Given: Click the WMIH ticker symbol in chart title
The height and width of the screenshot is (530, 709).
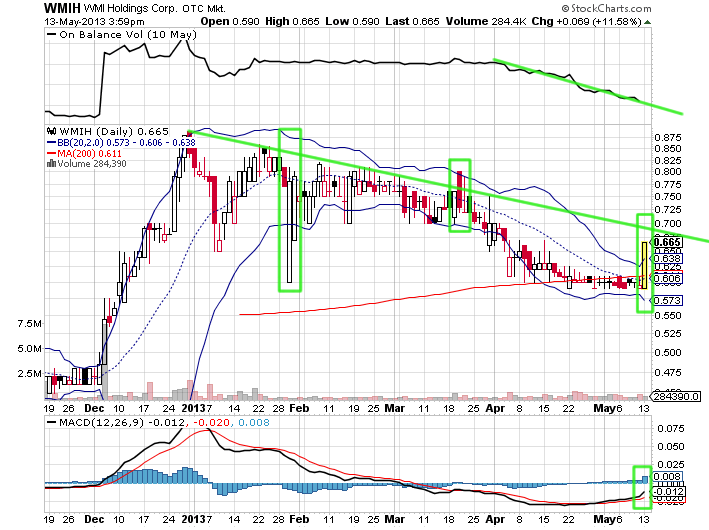Looking at the screenshot, I should click(62, 8).
